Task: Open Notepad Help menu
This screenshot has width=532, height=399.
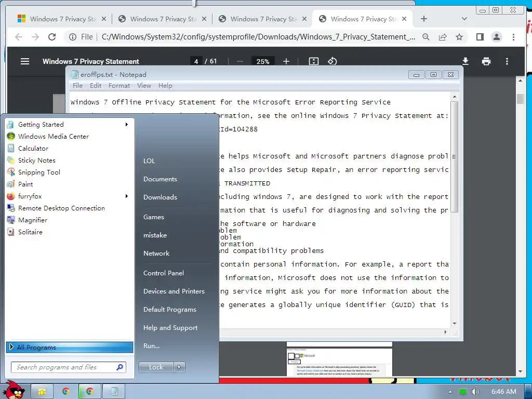Action: point(165,86)
